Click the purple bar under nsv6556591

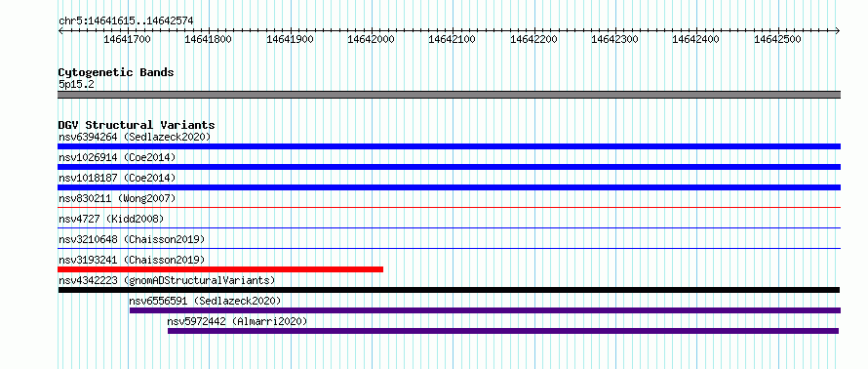coord(485,310)
